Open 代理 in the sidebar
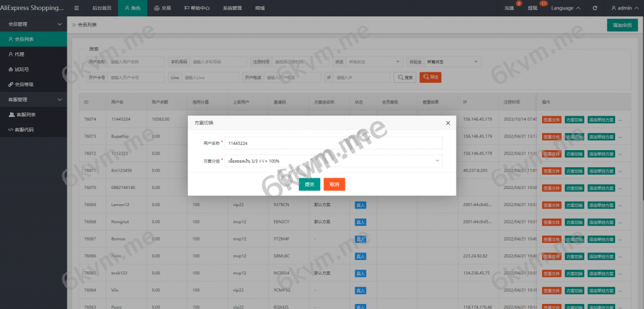 (x=19, y=54)
